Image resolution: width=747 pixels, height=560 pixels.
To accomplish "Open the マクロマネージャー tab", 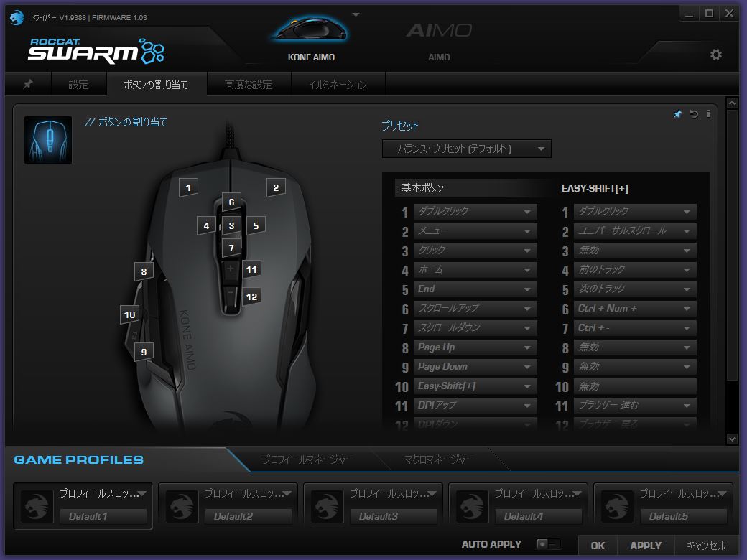I will 439,459.
